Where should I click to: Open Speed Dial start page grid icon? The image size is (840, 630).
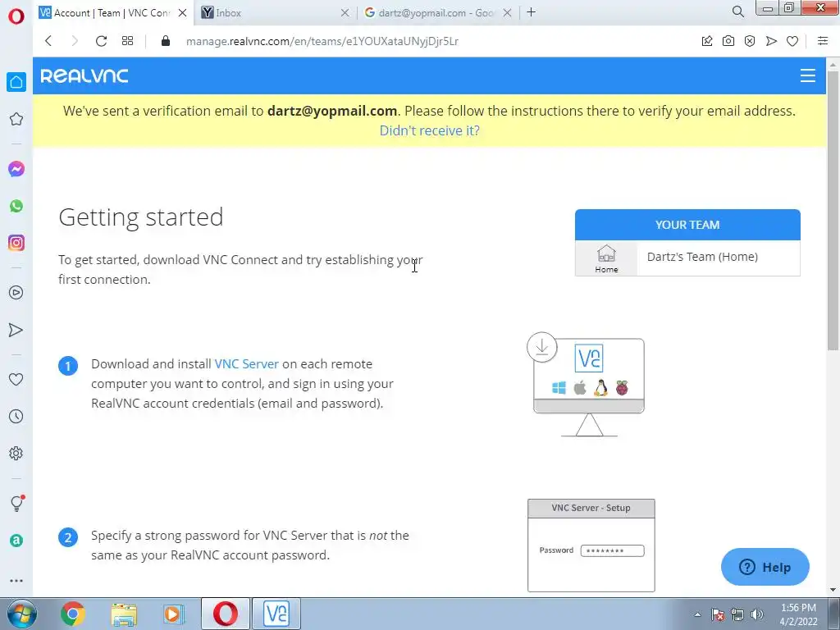(127, 41)
